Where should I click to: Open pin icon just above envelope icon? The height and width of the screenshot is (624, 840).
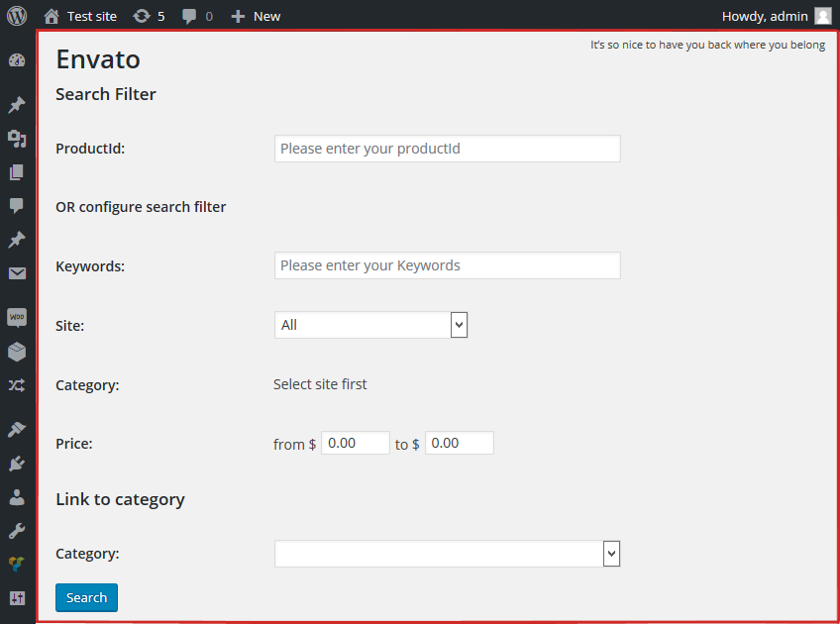(17, 240)
